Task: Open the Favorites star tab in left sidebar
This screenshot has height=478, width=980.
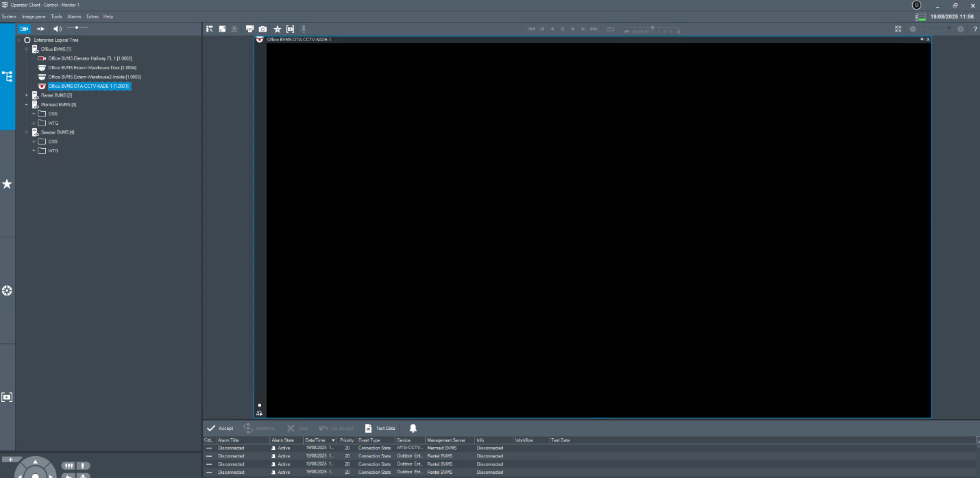Action: coord(8,184)
